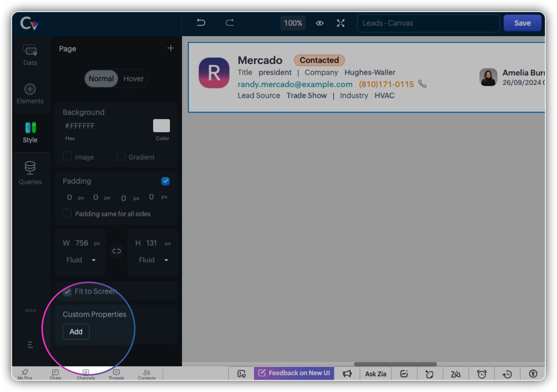Switch to the Hover state tab
This screenshot has height=392, width=557.
point(133,79)
